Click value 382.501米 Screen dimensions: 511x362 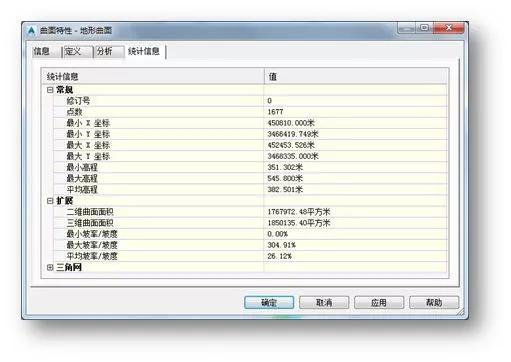(285, 190)
